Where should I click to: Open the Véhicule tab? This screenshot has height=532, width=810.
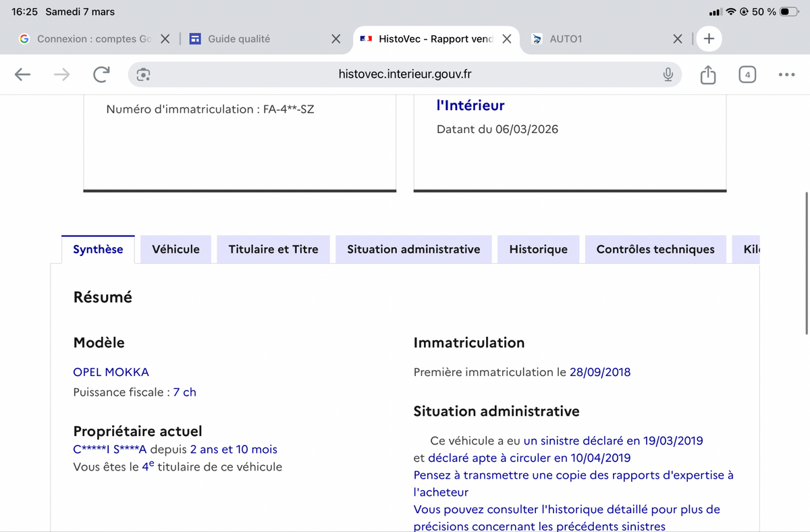point(175,249)
